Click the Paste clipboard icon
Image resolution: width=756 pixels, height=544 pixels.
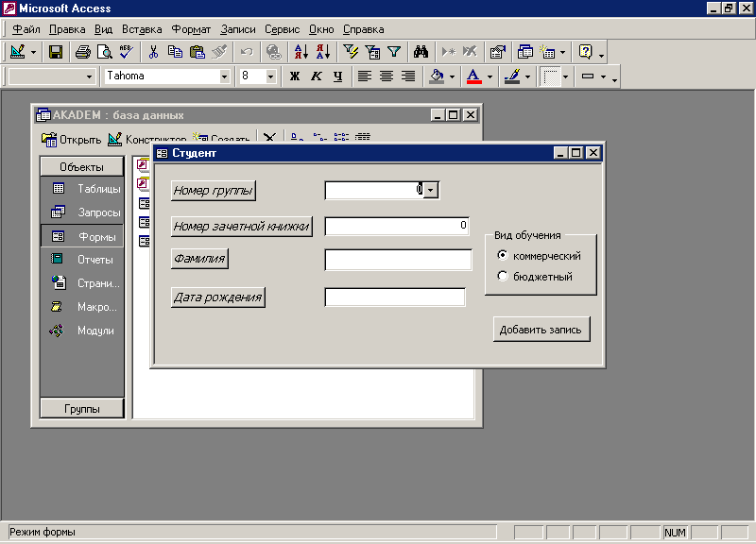click(x=198, y=52)
